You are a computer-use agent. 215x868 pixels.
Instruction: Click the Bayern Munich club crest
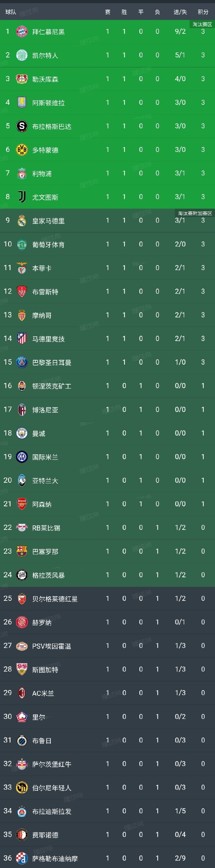click(22, 31)
